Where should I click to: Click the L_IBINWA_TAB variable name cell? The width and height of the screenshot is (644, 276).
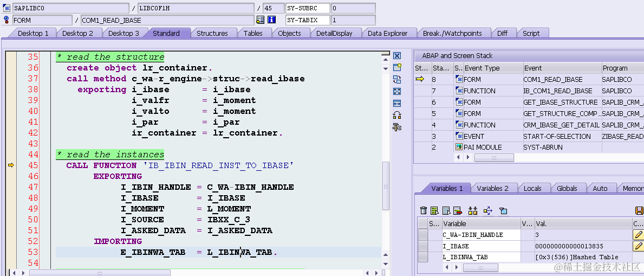click(482, 257)
